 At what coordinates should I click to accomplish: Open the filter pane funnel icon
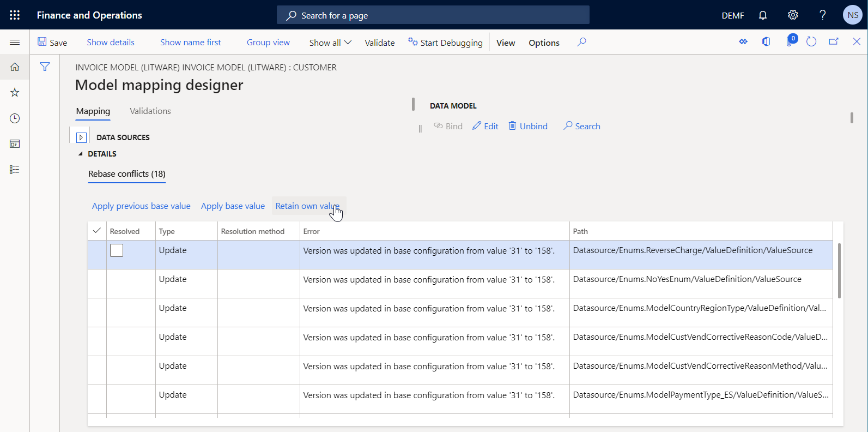pyautogui.click(x=45, y=67)
